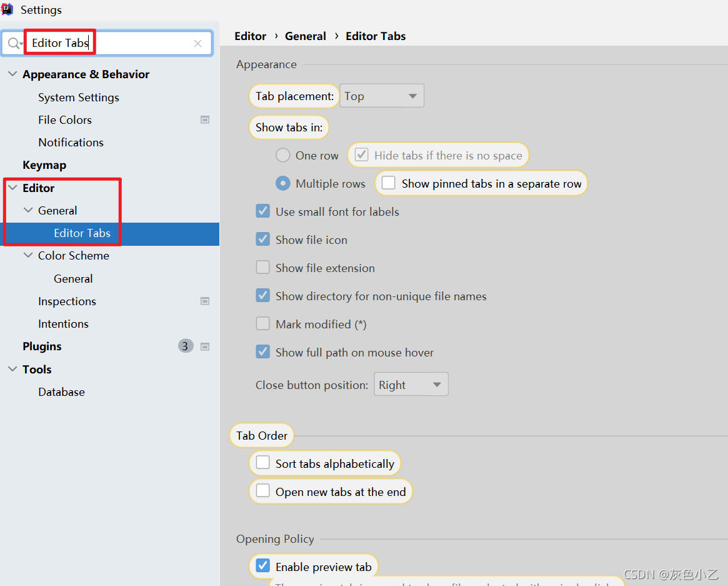The width and height of the screenshot is (728, 586).
Task: Click the plugins count badge showing 3
Action: coord(185,346)
